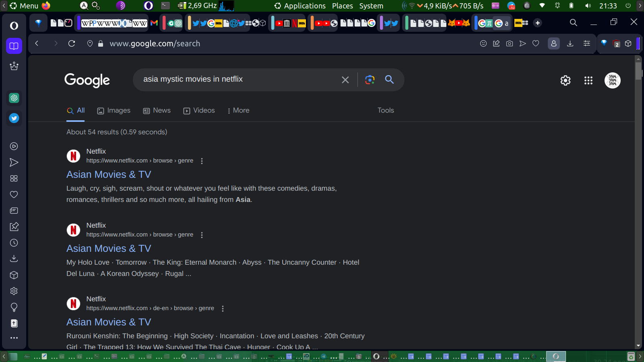Switch to Videos results tab
Viewport: 644px width, 362px height.
point(199,111)
